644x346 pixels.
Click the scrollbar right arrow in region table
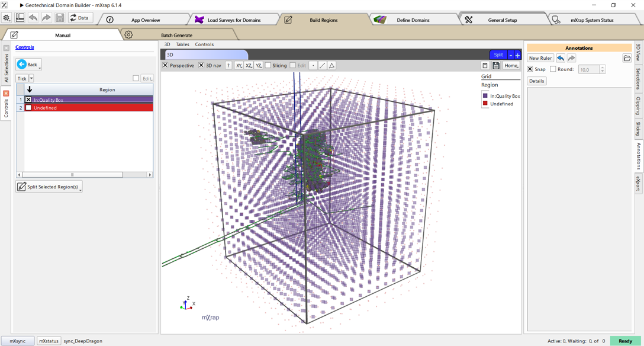coord(150,175)
